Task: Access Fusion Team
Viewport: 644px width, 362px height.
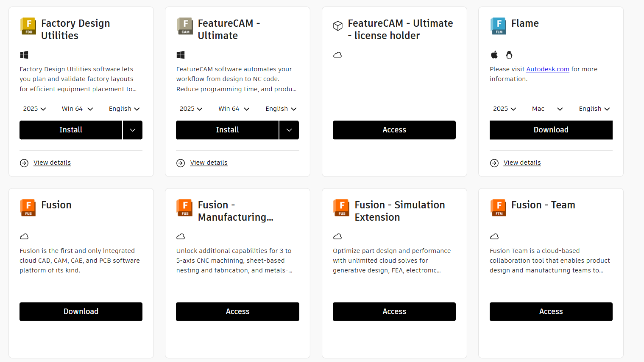Action: coord(551,311)
